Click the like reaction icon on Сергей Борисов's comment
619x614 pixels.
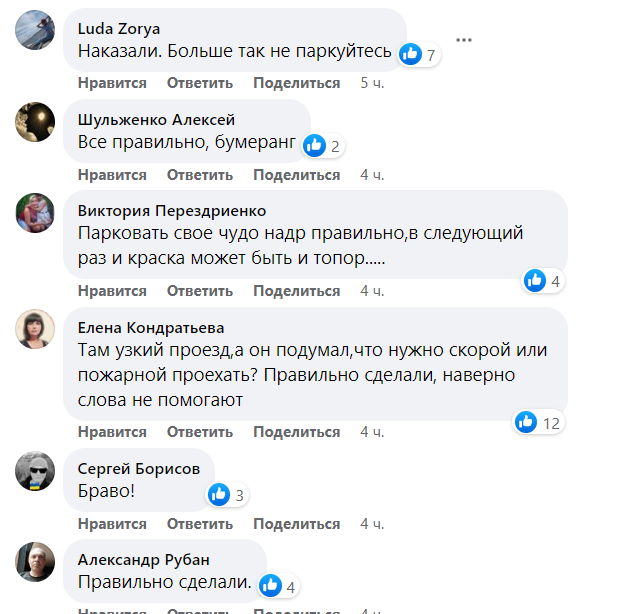click(x=218, y=493)
